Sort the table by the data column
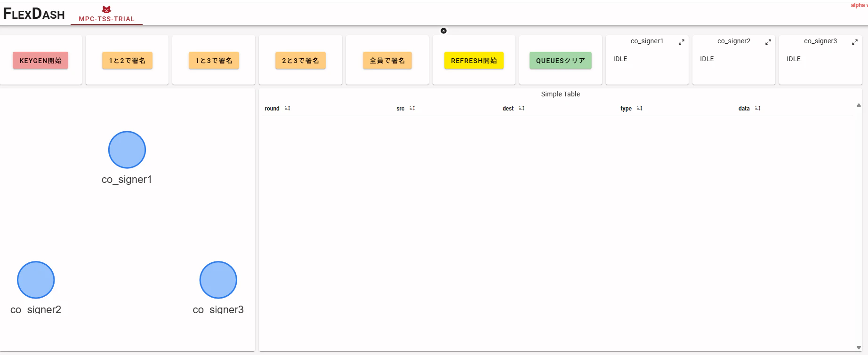 pos(757,109)
